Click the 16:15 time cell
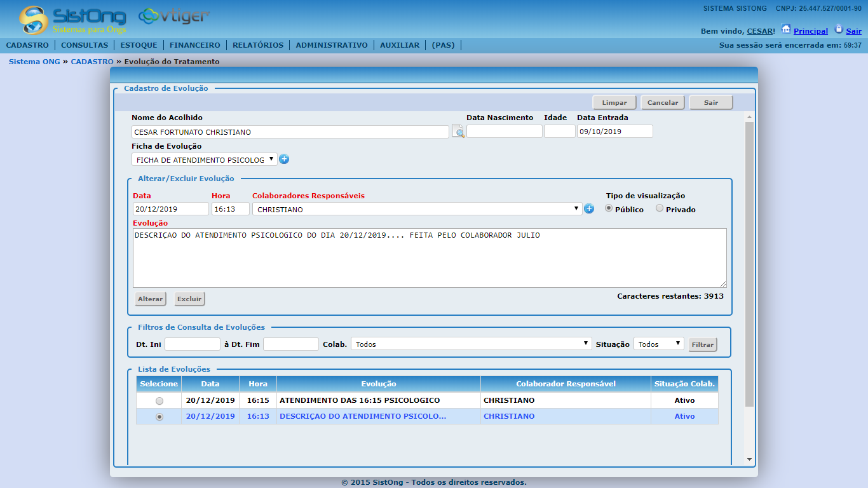 [258, 400]
